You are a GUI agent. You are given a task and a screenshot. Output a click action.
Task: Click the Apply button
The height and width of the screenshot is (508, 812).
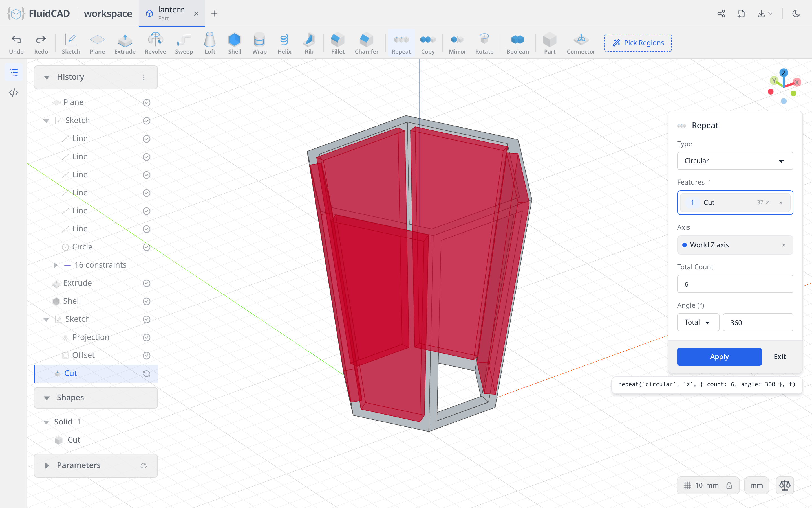click(719, 356)
